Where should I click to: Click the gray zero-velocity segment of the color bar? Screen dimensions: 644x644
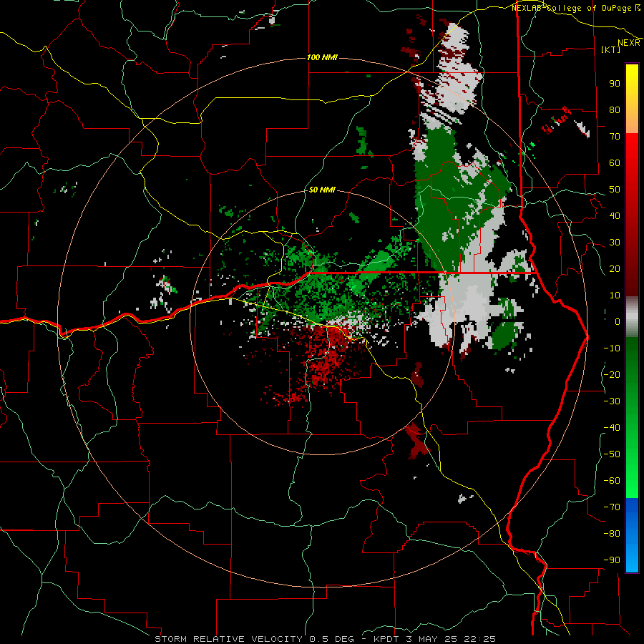click(632, 317)
